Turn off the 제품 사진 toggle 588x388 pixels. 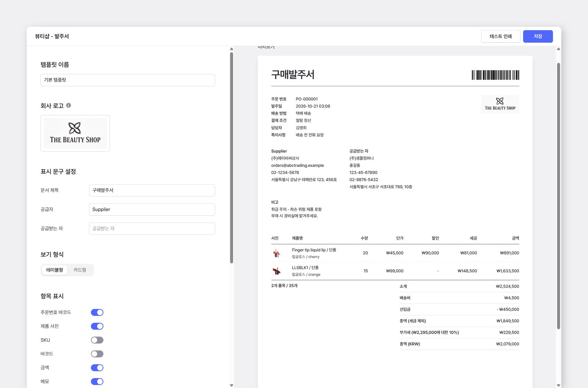[x=97, y=326]
